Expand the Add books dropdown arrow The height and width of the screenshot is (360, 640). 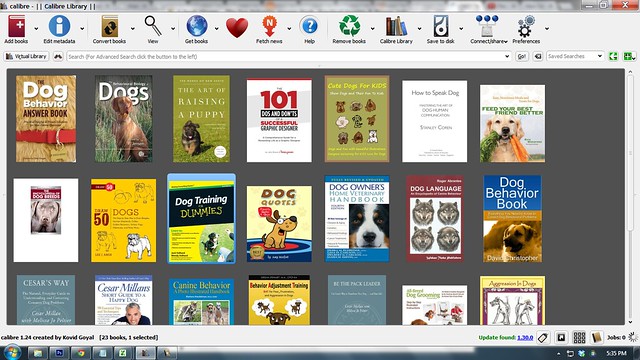coord(36,29)
